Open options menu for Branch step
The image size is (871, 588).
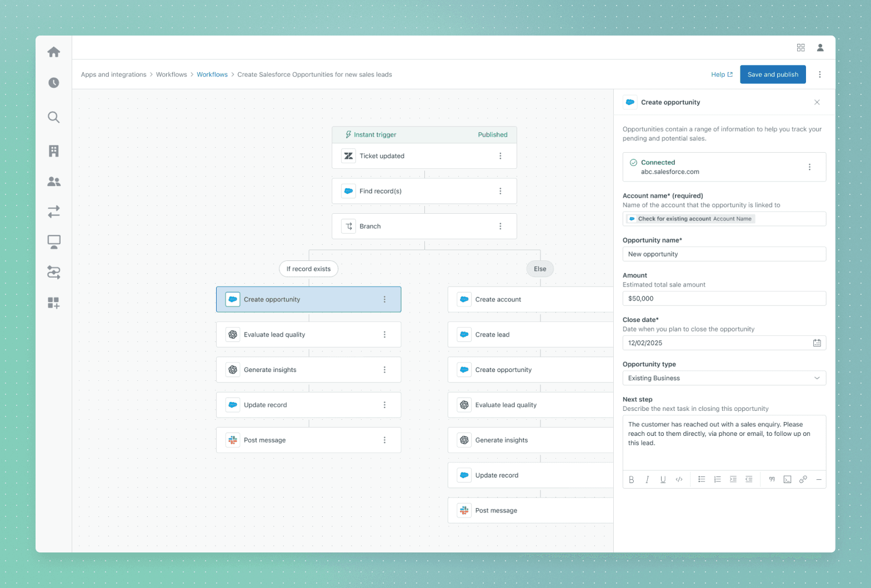(x=500, y=227)
